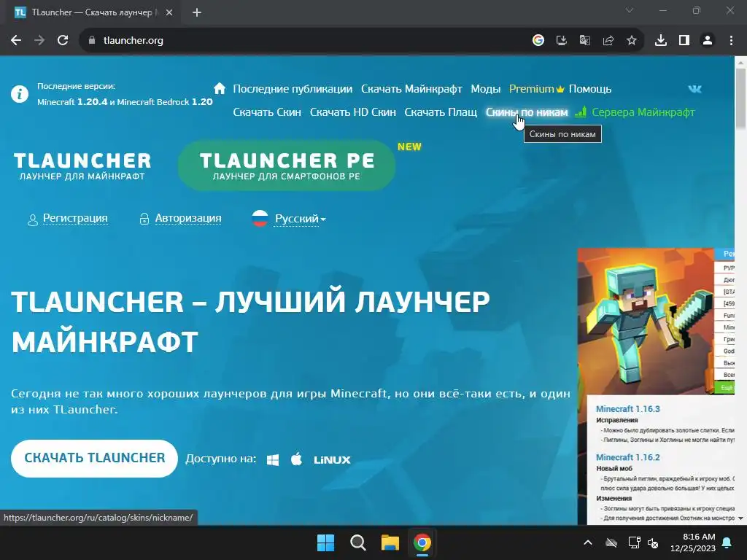Viewport: 747px width, 560px height.
Task: Click the site lock icon
Action: click(92, 41)
